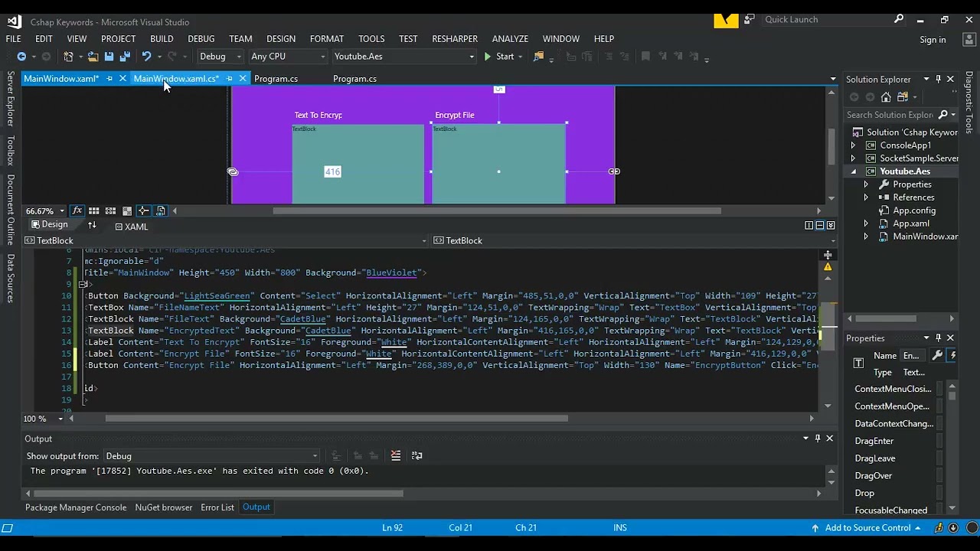Open the left TextBlock element dropdown
Screen dimensions: 980x551
point(226,240)
